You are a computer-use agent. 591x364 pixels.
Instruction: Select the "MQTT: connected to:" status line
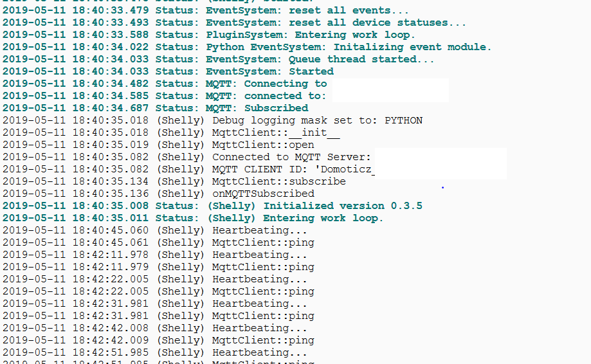pyautogui.click(x=165, y=96)
